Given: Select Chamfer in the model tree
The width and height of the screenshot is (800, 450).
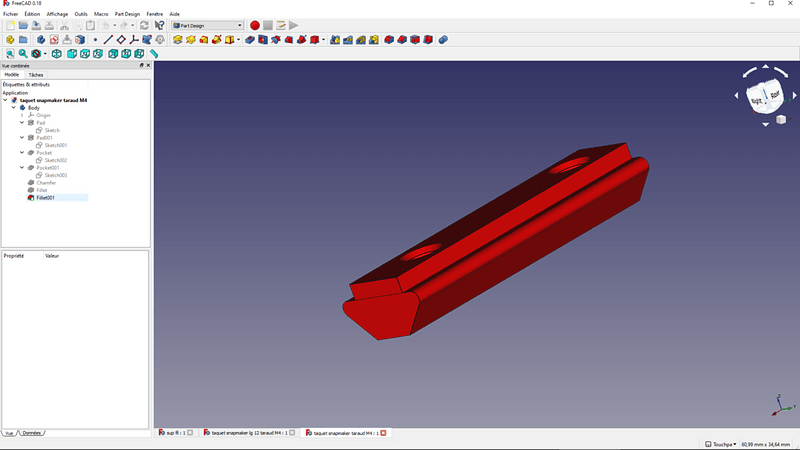Looking at the screenshot, I should click(46, 183).
